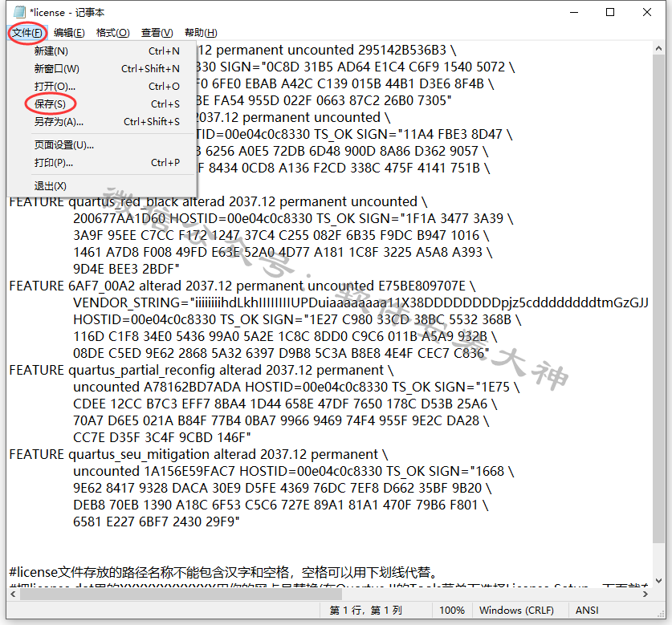The width and height of the screenshot is (672, 625).
Task: Click the '116D C1F8 34E0 5436' line
Action: [x=285, y=337]
